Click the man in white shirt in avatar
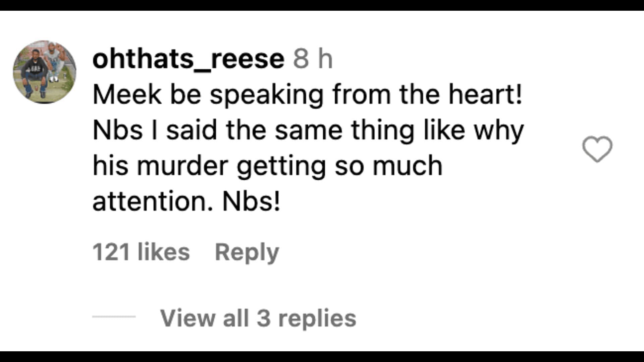This screenshot has width=644, height=362. (54, 63)
